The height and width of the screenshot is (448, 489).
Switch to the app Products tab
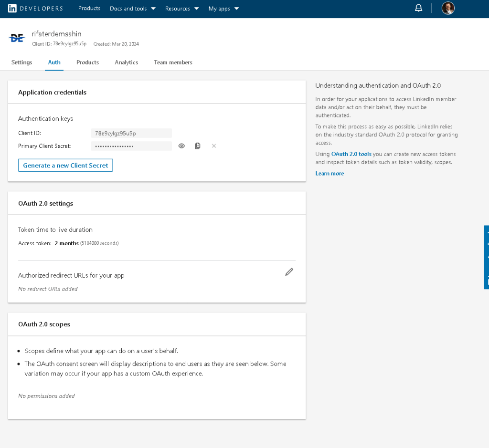88,63
